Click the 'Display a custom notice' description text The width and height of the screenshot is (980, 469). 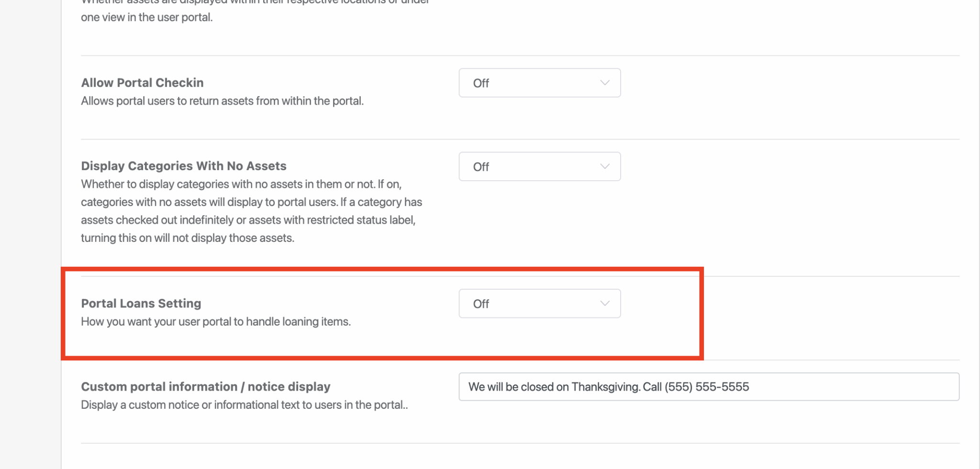pyautogui.click(x=244, y=405)
